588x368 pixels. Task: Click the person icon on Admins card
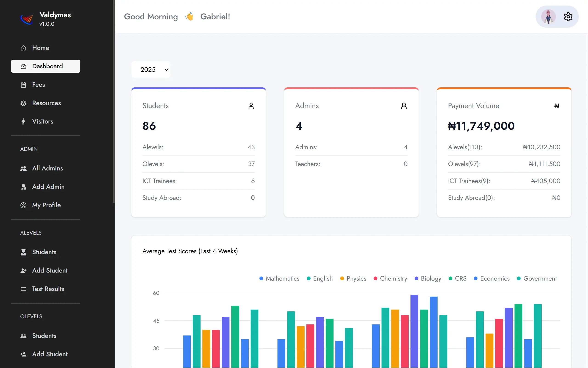(404, 106)
